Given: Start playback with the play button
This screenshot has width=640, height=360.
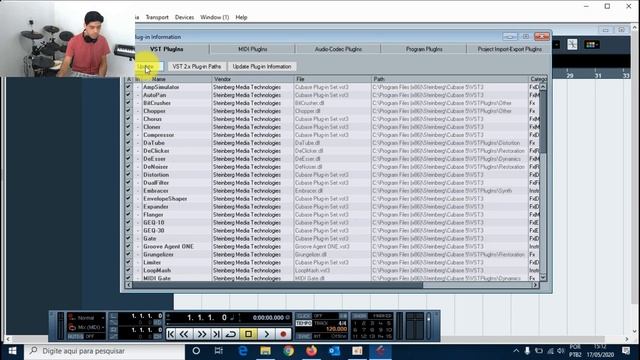Looking at the screenshot, I should point(266,334).
